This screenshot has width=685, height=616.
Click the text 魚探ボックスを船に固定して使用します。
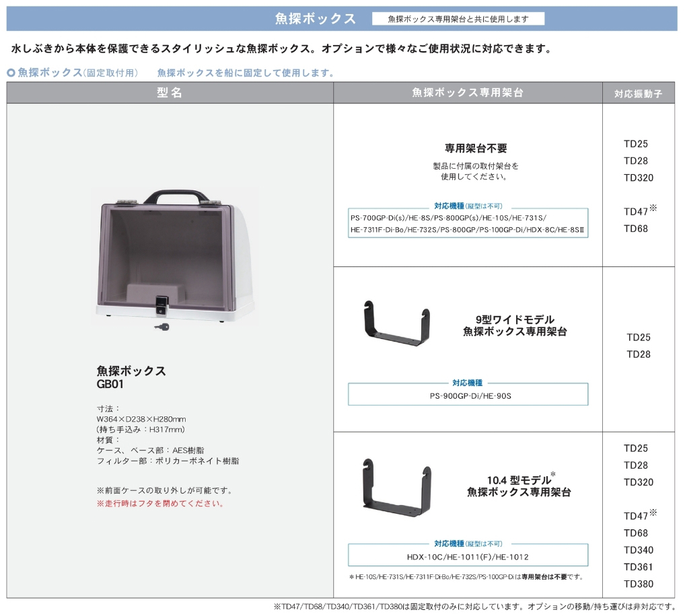click(246, 73)
